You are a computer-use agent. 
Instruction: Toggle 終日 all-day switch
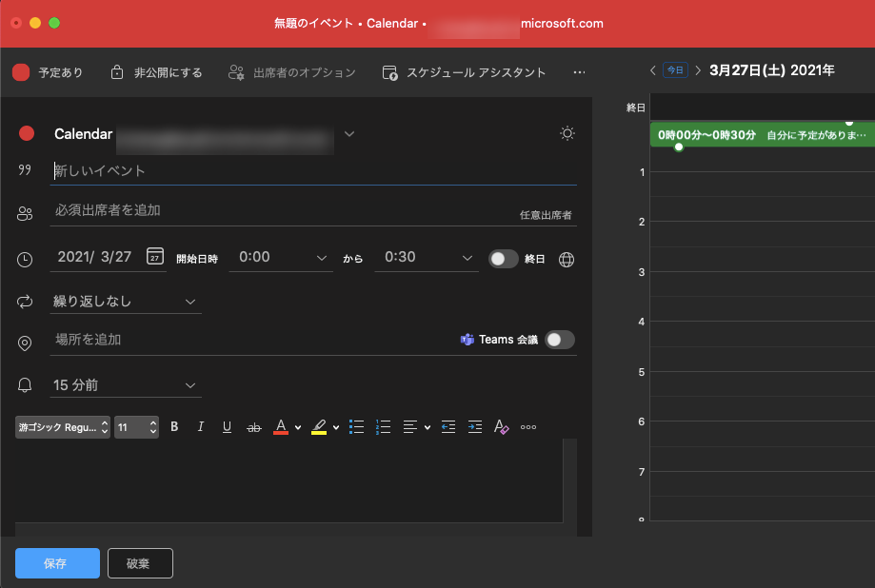pyautogui.click(x=503, y=259)
